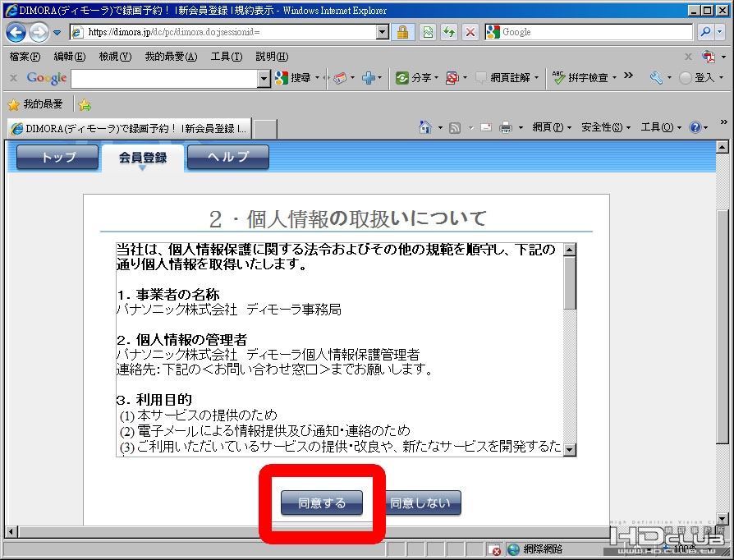This screenshot has width=734, height=560.
Task: Click the 拼字檢查 spell check button
Action: tap(580, 77)
